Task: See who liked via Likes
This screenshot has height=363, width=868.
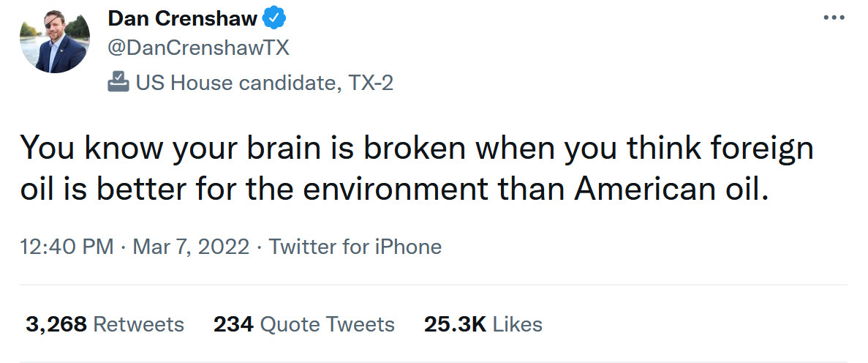Action: coord(518,324)
